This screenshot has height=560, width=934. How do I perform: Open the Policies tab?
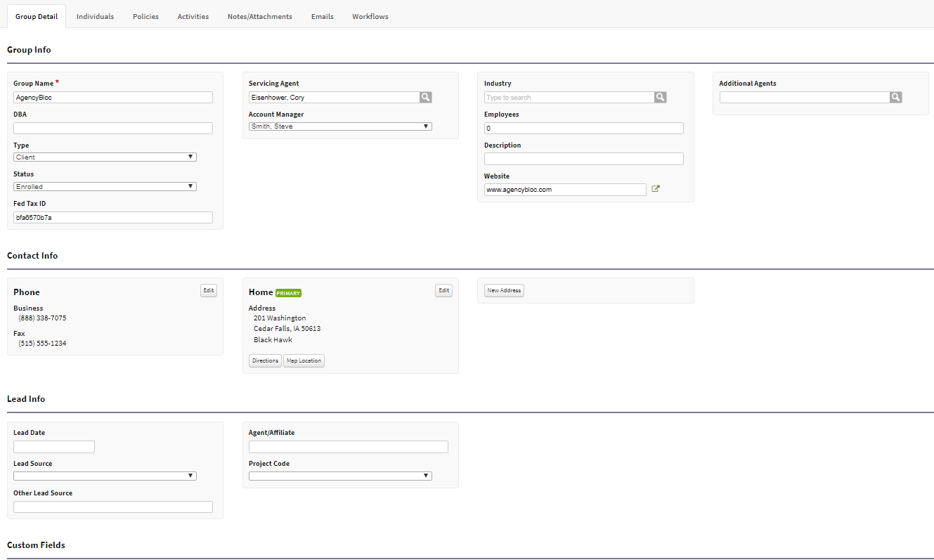(x=145, y=16)
